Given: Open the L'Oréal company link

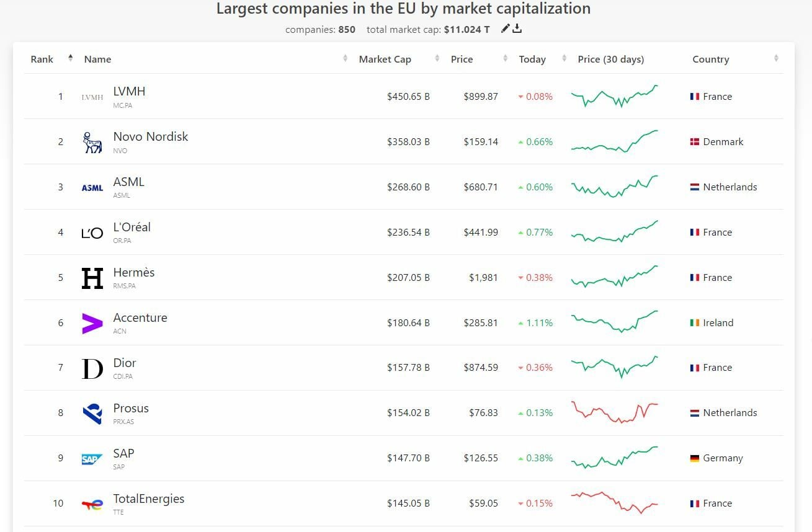Looking at the screenshot, I should 132,227.
